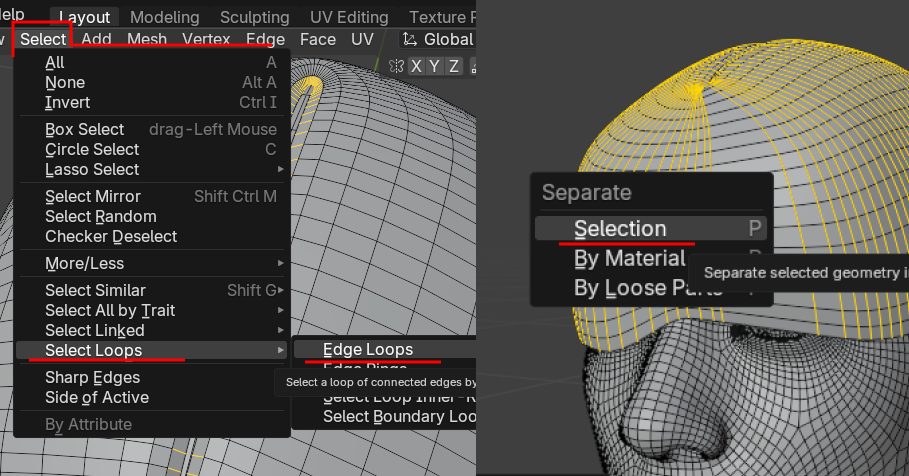909x476 pixels.
Task: Click the mesh mirror butterfly icon
Action: point(397,66)
